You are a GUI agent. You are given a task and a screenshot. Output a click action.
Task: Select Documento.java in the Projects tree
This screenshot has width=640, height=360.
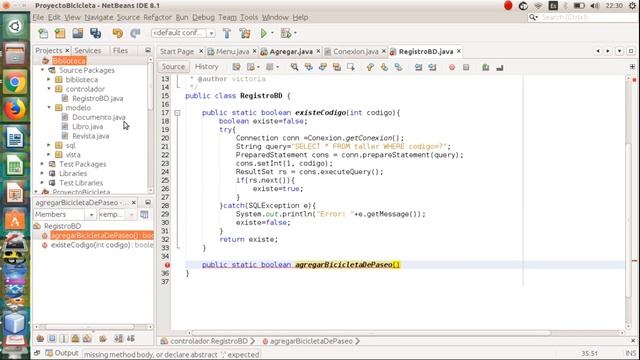click(x=99, y=117)
